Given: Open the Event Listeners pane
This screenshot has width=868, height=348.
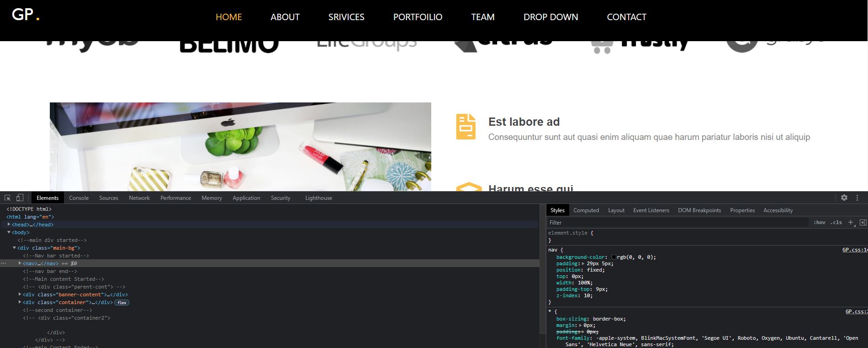Looking at the screenshot, I should pos(651,210).
